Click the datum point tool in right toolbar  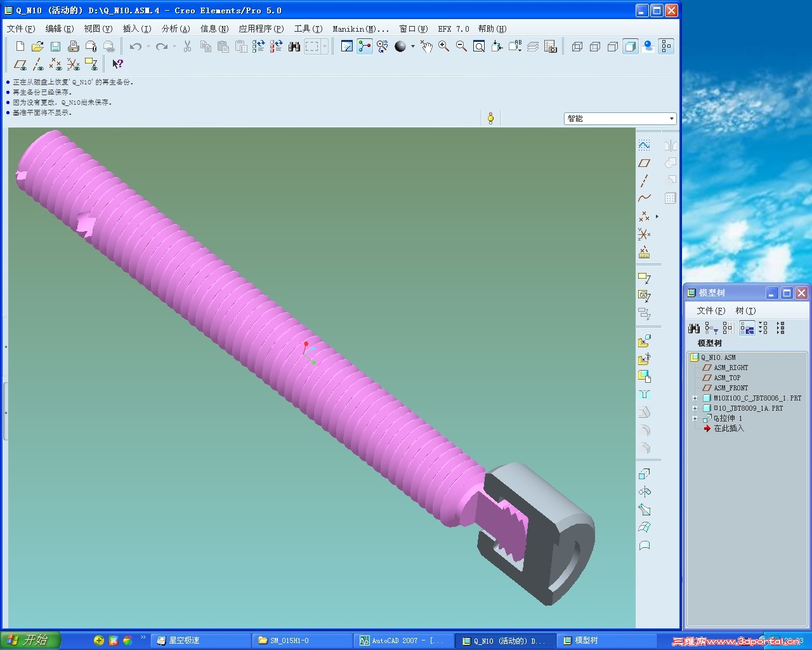point(644,216)
